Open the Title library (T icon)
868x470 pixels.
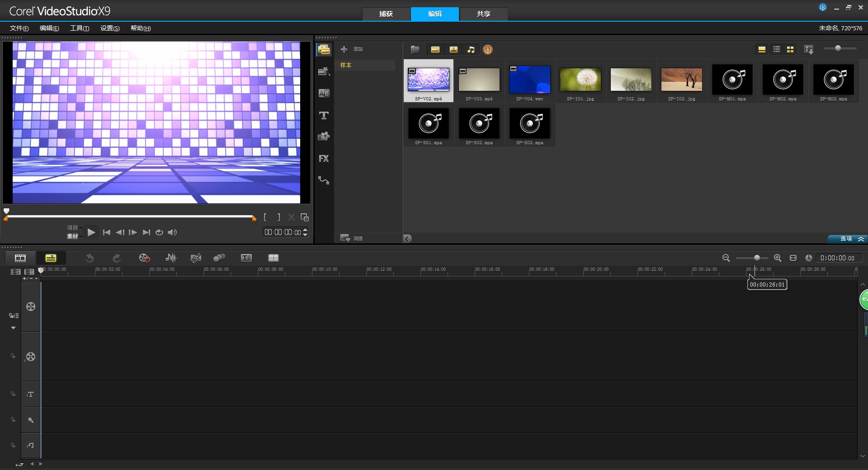pos(324,115)
